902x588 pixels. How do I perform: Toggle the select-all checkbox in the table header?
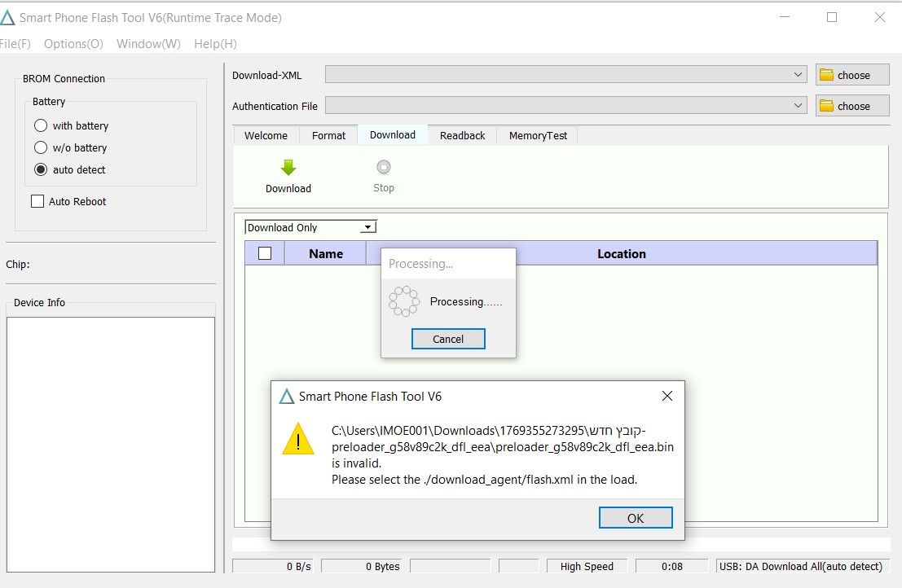265,253
